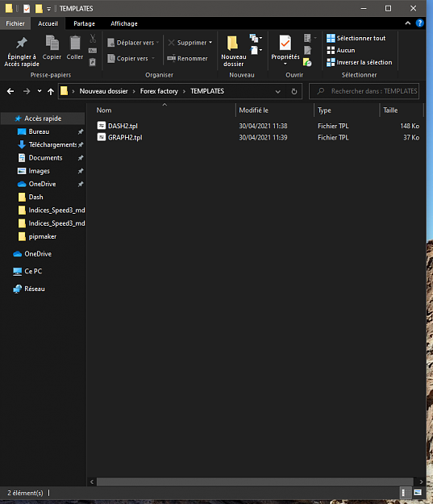Open the Déplacer vers dropdown
The height and width of the screenshot is (504, 433).
click(x=133, y=43)
